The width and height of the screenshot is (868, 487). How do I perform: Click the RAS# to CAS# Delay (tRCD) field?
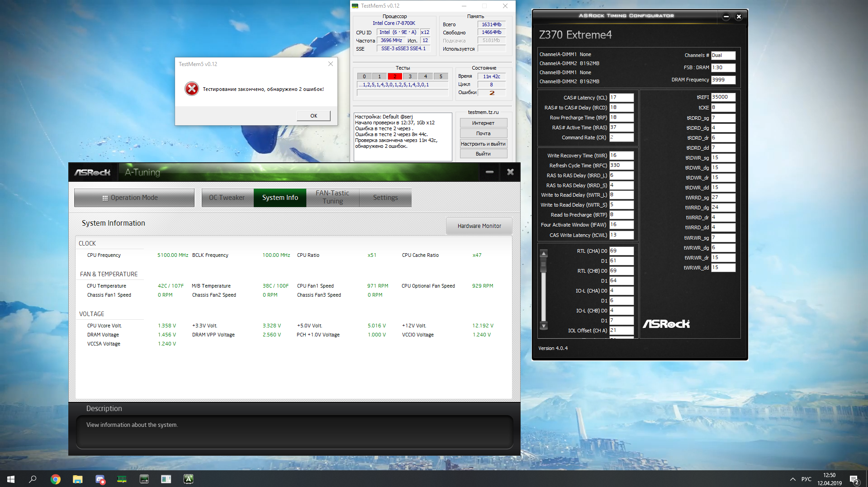pos(621,108)
